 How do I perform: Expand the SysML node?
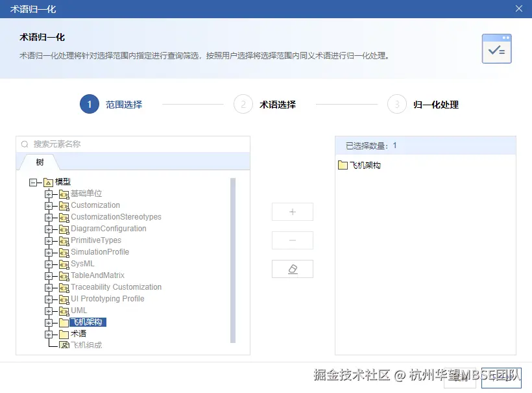(49, 264)
